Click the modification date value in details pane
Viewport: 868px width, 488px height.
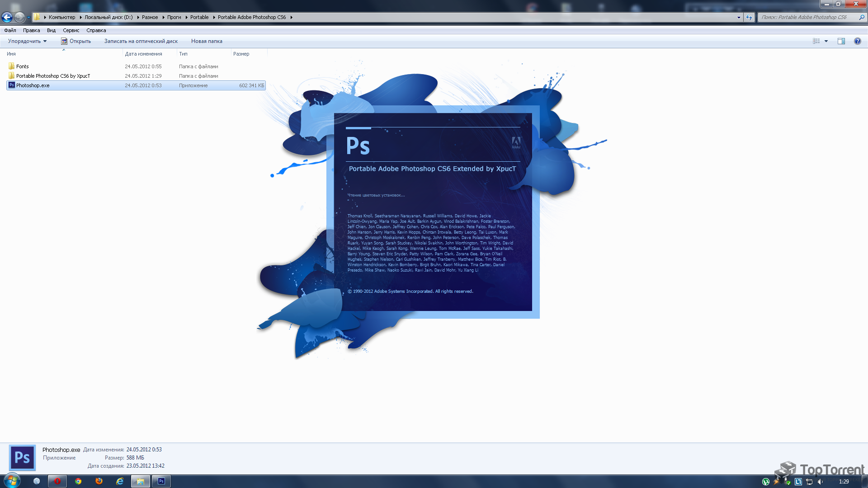[x=144, y=450]
